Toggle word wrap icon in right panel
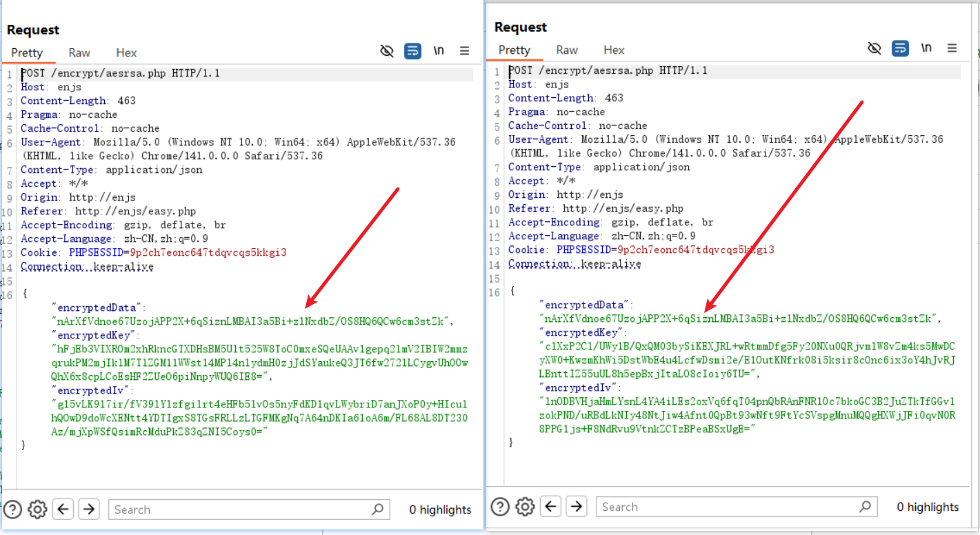Image resolution: width=980 pixels, height=535 pixels. point(900,48)
